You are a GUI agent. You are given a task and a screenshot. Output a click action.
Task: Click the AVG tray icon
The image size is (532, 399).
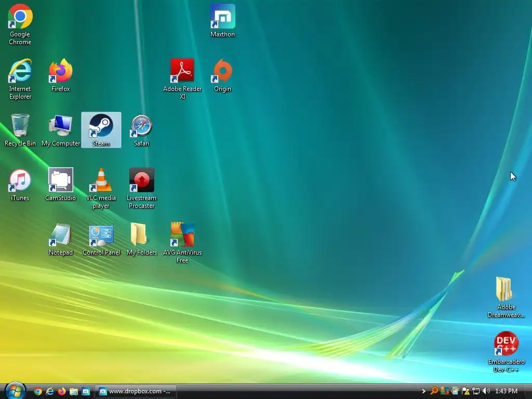pyautogui.click(x=445, y=391)
